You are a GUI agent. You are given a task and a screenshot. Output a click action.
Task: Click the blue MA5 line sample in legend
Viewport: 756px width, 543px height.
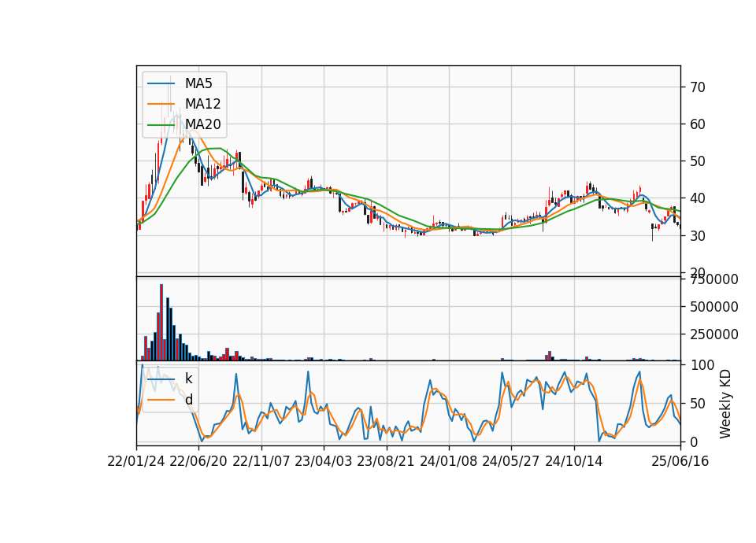[x=161, y=83]
